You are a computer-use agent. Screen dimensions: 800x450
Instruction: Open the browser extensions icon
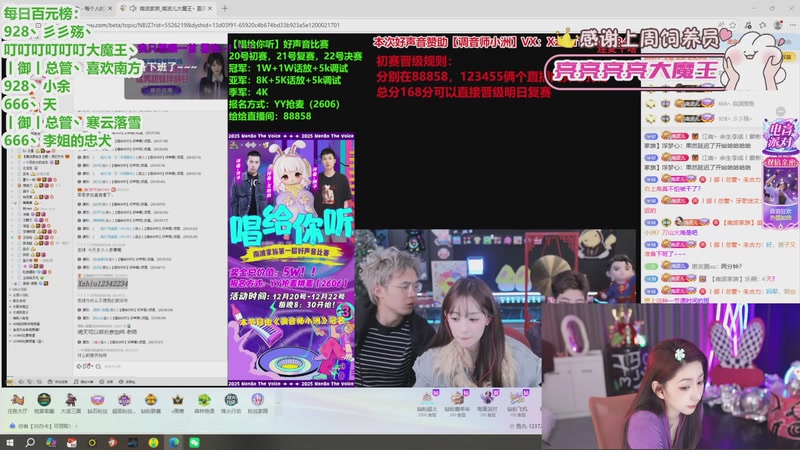click(748, 24)
